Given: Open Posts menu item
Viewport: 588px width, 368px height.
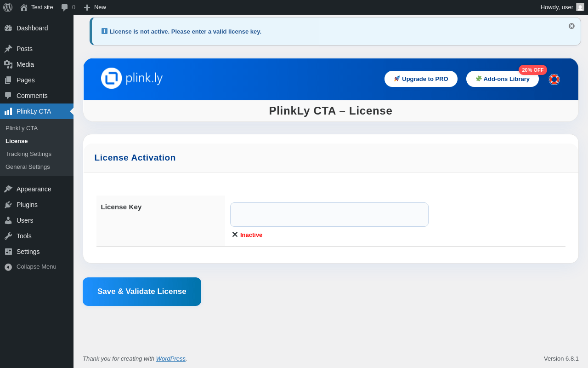Looking at the screenshot, I should pos(37,49).
